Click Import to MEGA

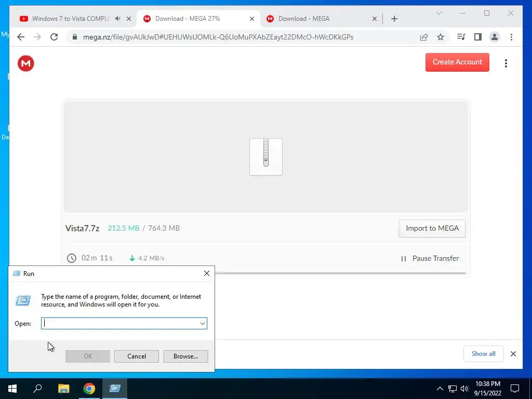(x=432, y=229)
